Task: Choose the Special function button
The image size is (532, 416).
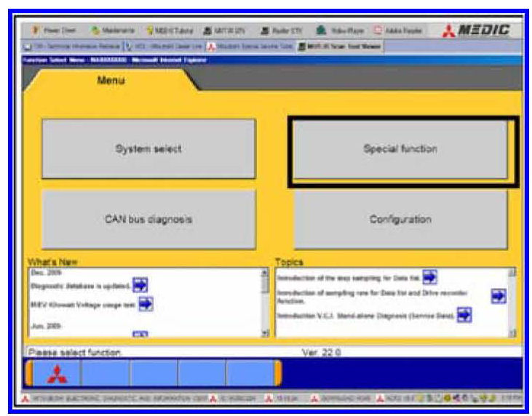Action: (x=400, y=149)
